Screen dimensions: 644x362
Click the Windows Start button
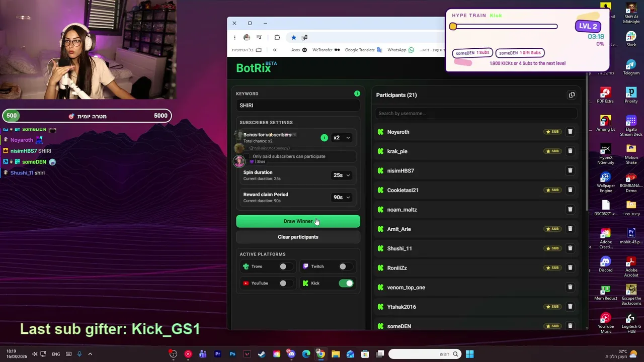[x=469, y=354]
